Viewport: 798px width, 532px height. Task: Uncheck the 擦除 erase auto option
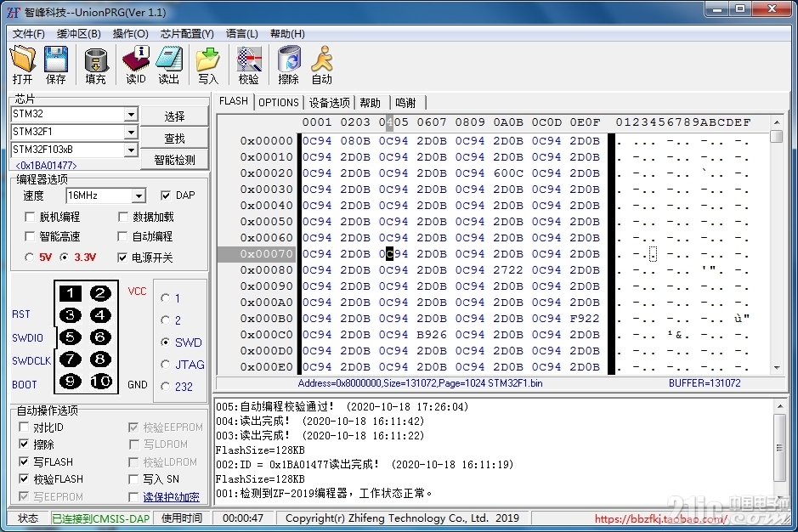click(24, 444)
